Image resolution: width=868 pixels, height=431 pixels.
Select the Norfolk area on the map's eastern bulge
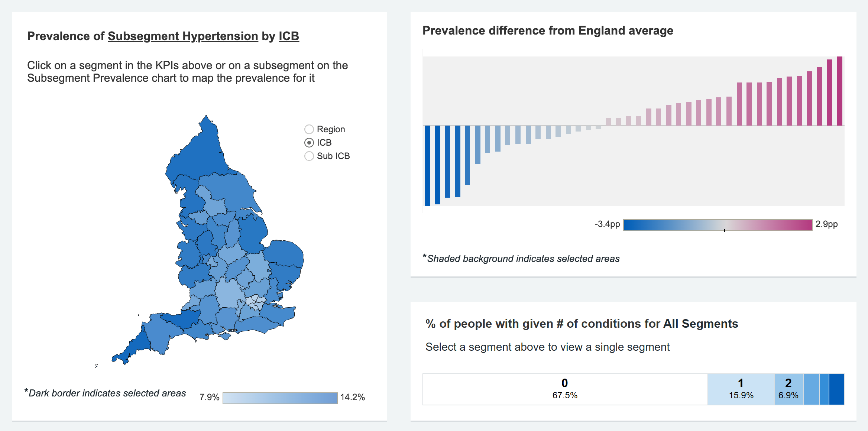(284, 253)
